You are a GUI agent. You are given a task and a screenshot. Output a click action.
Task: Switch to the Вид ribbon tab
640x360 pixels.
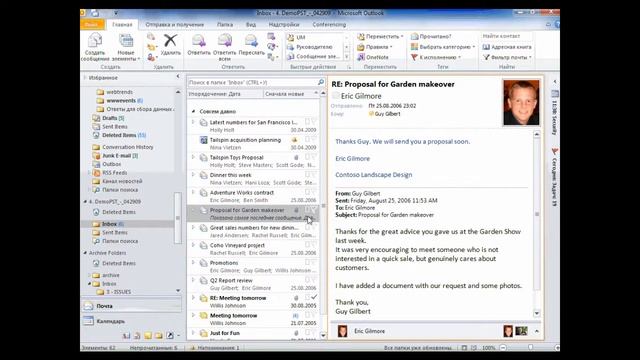click(x=251, y=24)
